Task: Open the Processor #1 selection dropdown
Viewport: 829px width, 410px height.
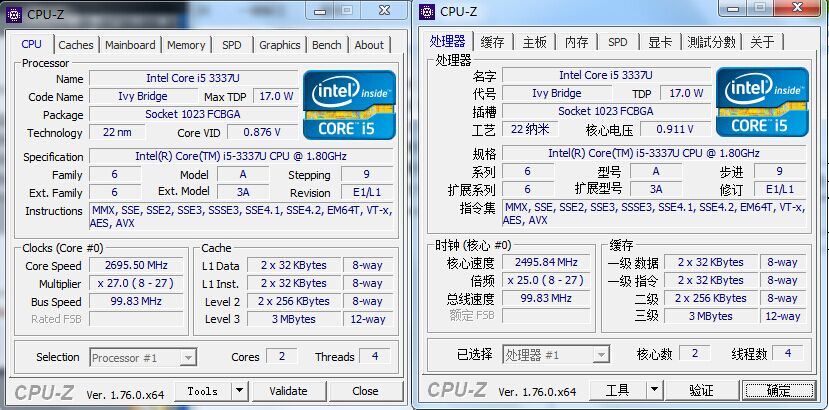Action: point(143,358)
